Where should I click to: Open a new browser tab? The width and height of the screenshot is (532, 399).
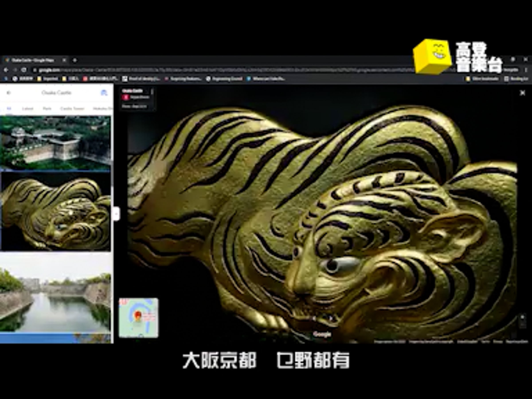[x=75, y=60]
